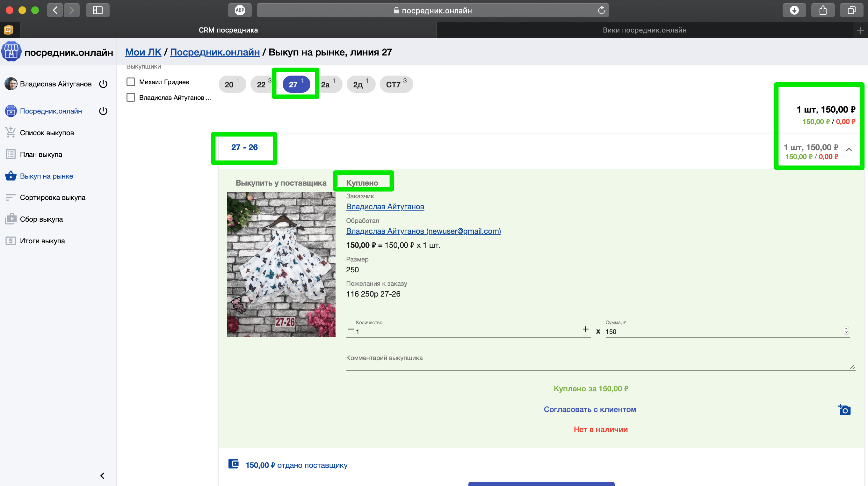The image size is (868, 486).
Task: Reload the page with the refresh icon
Action: click(x=601, y=10)
